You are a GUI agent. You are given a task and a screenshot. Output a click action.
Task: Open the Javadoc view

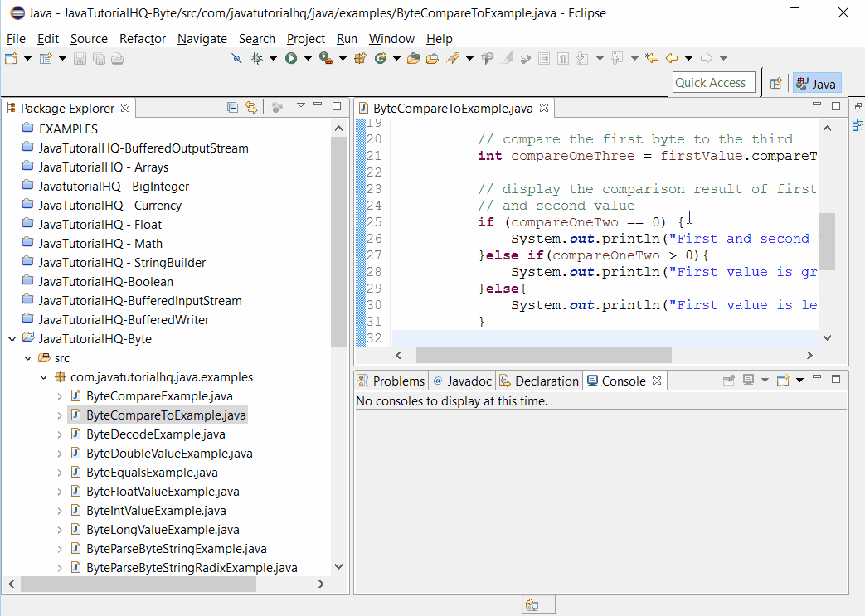click(461, 380)
